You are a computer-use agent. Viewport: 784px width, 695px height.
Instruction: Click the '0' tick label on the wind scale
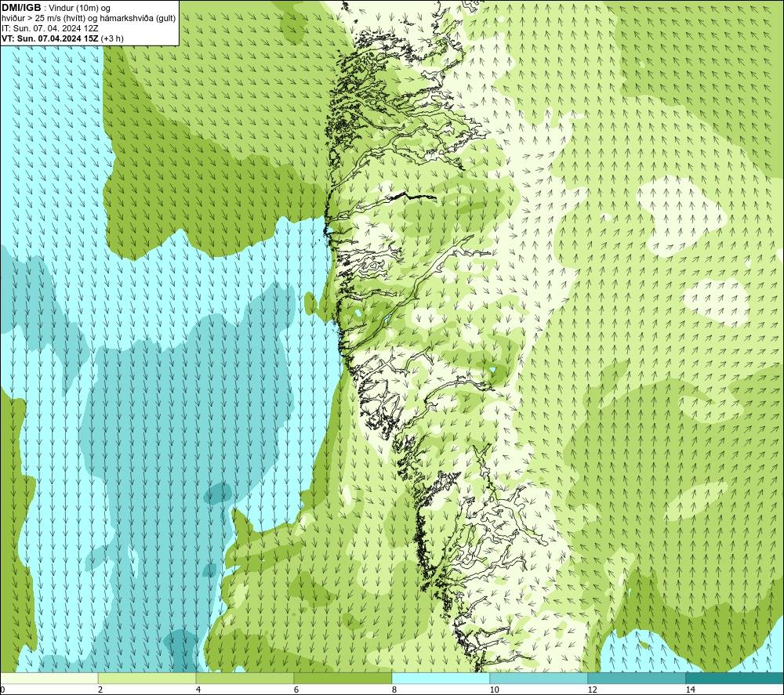(x=2, y=690)
